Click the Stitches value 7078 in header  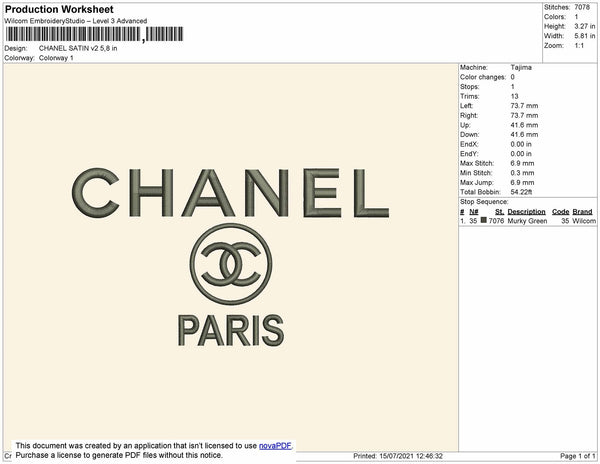tap(582, 7)
